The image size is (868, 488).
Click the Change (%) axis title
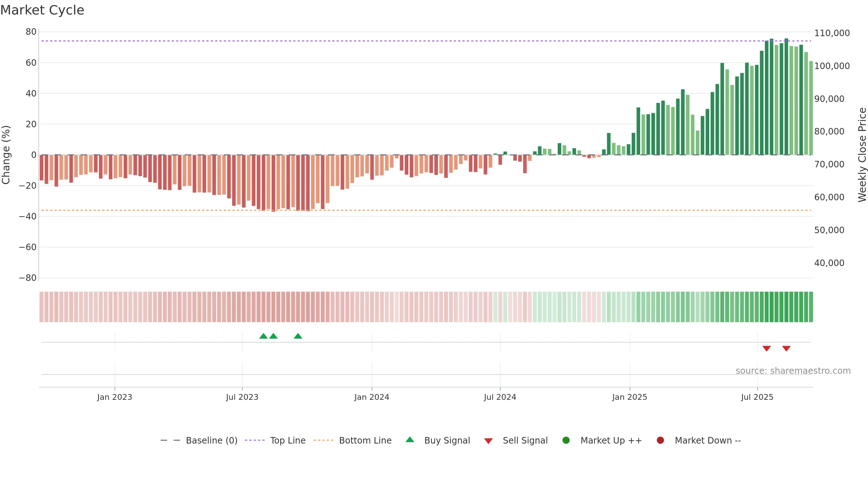pos(6,155)
